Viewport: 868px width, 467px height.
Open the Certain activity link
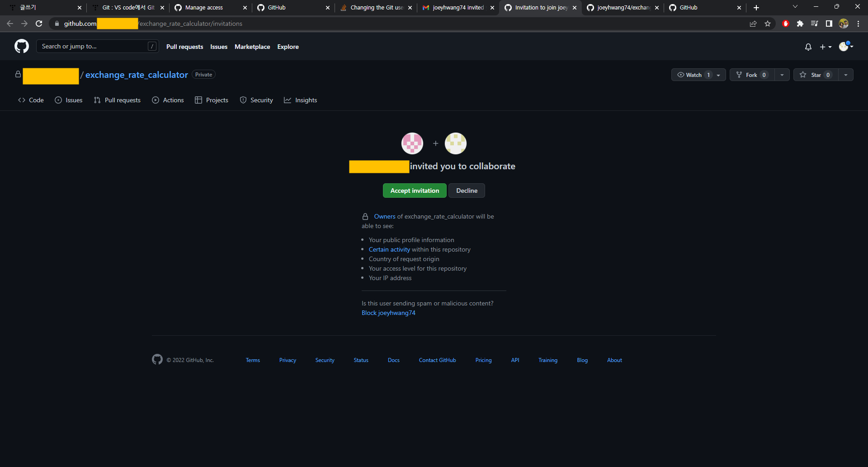click(x=389, y=249)
